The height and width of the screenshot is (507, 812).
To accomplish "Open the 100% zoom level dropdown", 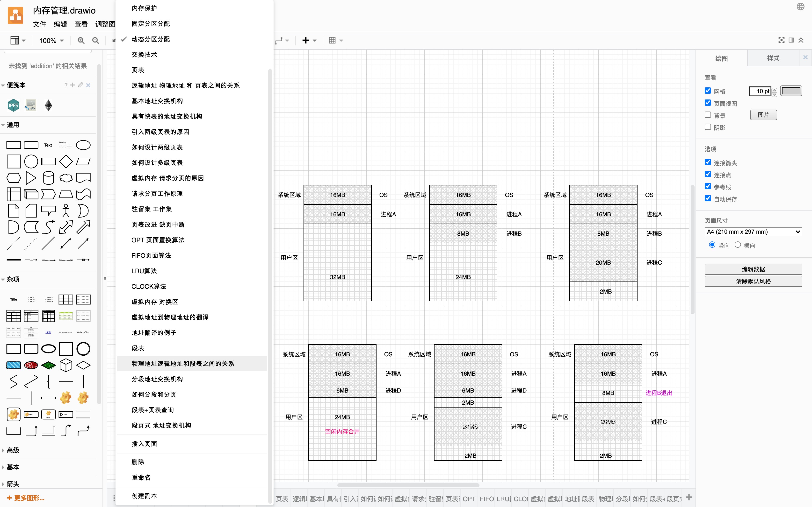I will (51, 41).
